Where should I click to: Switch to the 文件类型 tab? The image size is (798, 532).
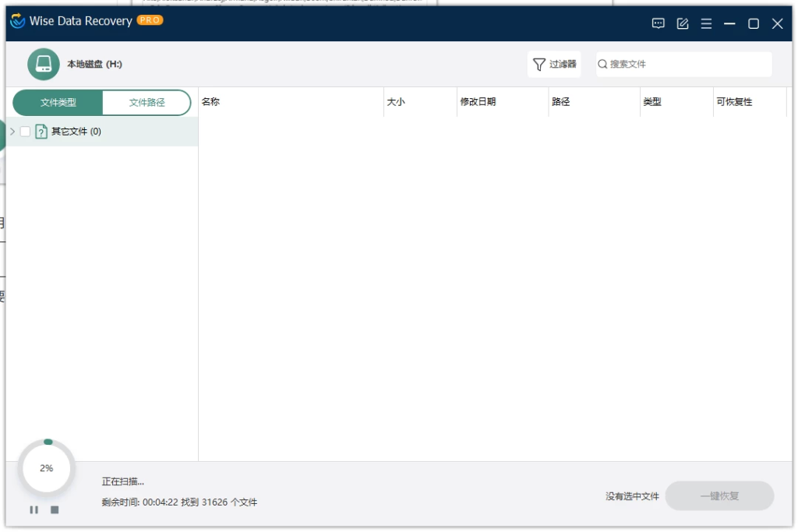[58, 103]
